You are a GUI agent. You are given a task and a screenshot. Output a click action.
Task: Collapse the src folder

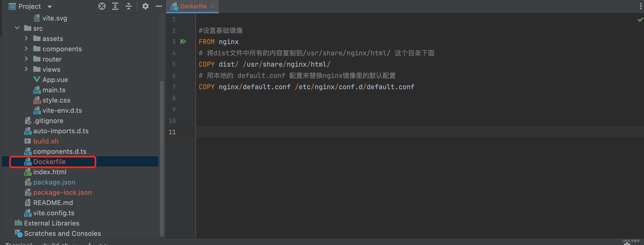[x=17, y=28]
